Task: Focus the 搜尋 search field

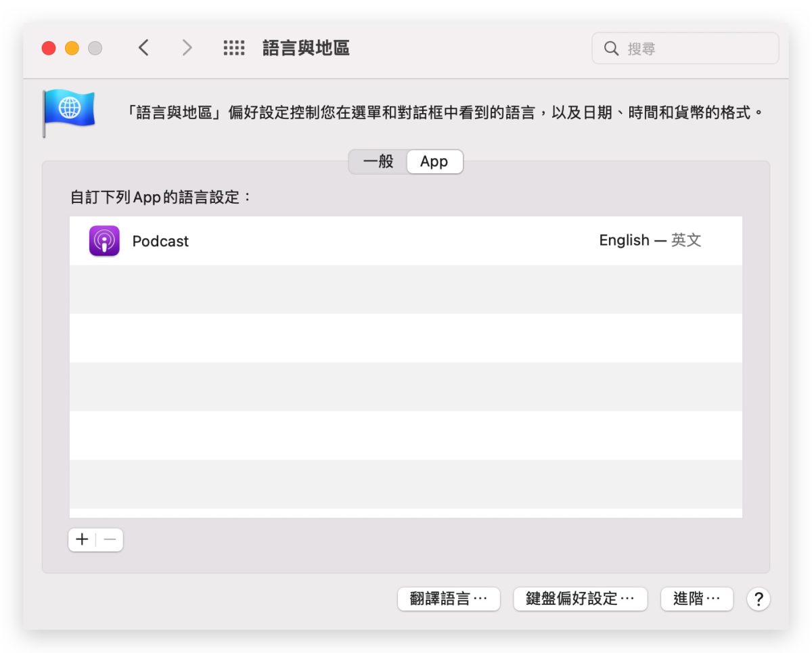Action: 685,49
